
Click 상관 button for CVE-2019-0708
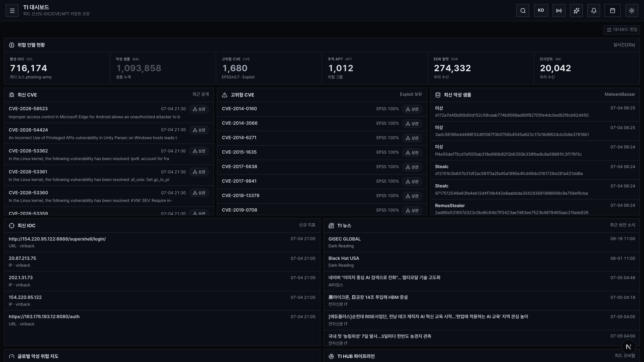point(412,211)
